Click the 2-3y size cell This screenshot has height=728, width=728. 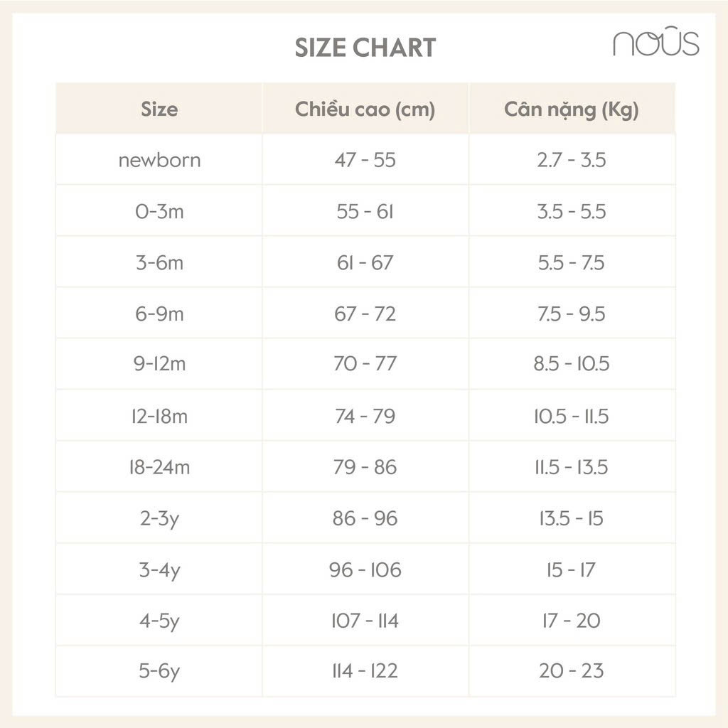click(x=159, y=518)
